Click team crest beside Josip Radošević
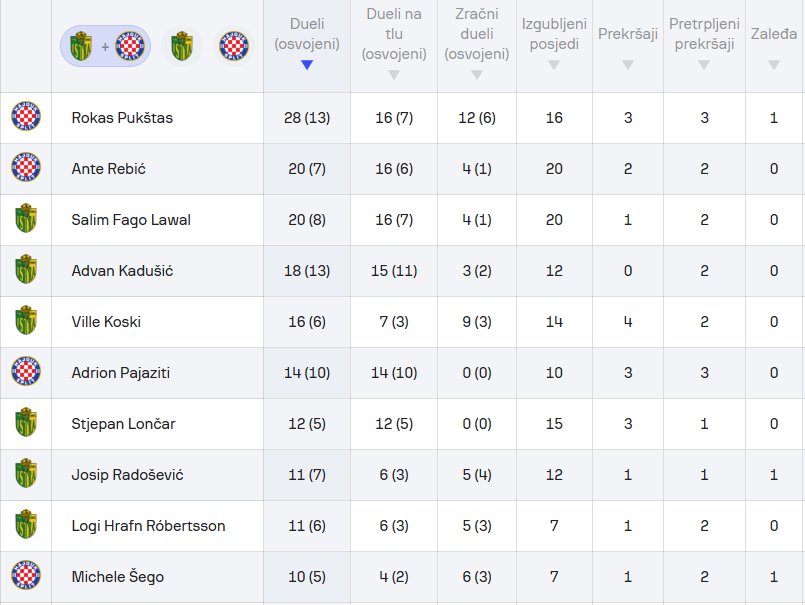The height and width of the screenshot is (605, 805). tap(26, 475)
